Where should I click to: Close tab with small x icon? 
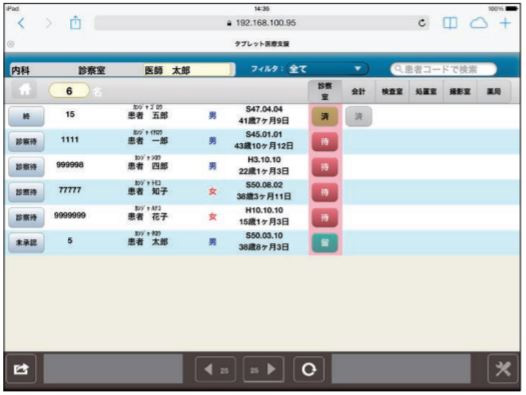point(11,44)
